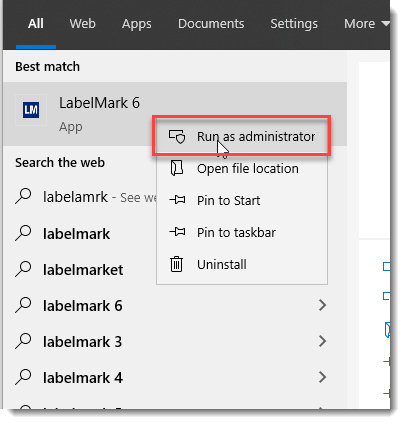The height and width of the screenshot is (424, 405).
Task: Select the Documents tab
Action: tap(211, 24)
